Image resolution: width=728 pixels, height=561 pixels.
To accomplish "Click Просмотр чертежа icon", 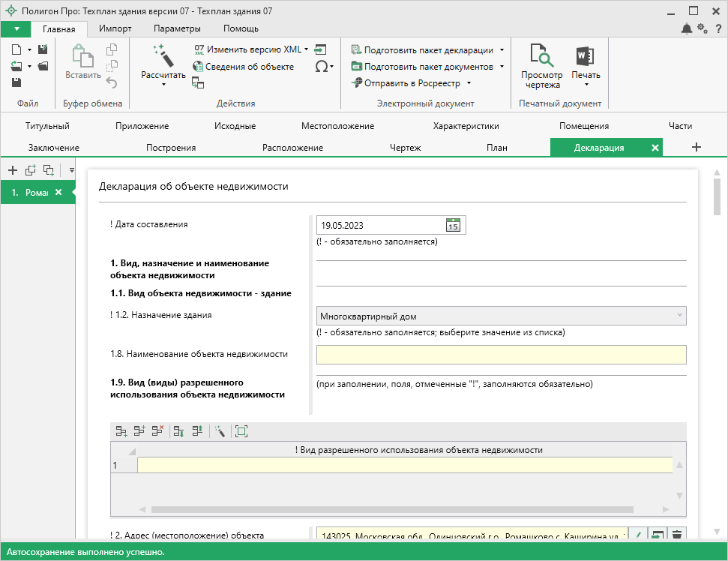I will [541, 56].
